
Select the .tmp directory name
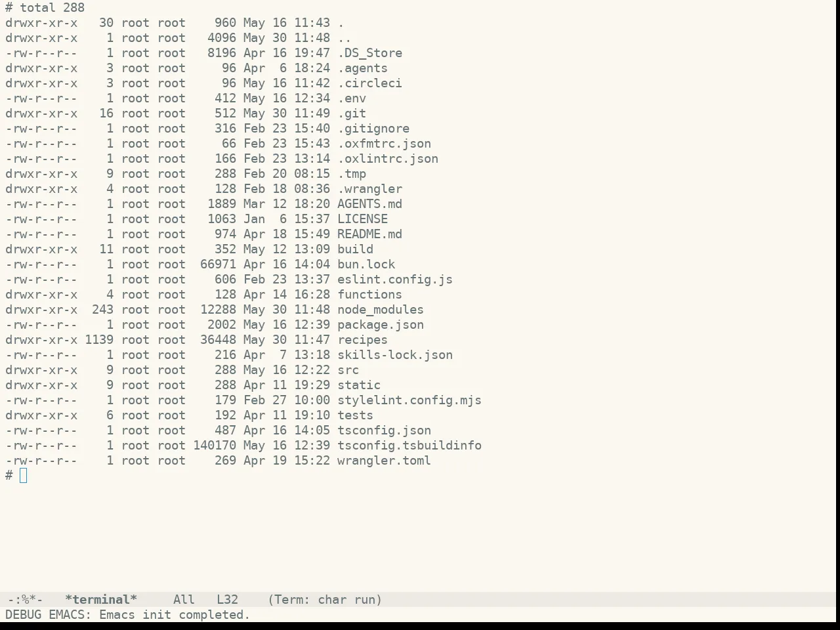pos(352,174)
